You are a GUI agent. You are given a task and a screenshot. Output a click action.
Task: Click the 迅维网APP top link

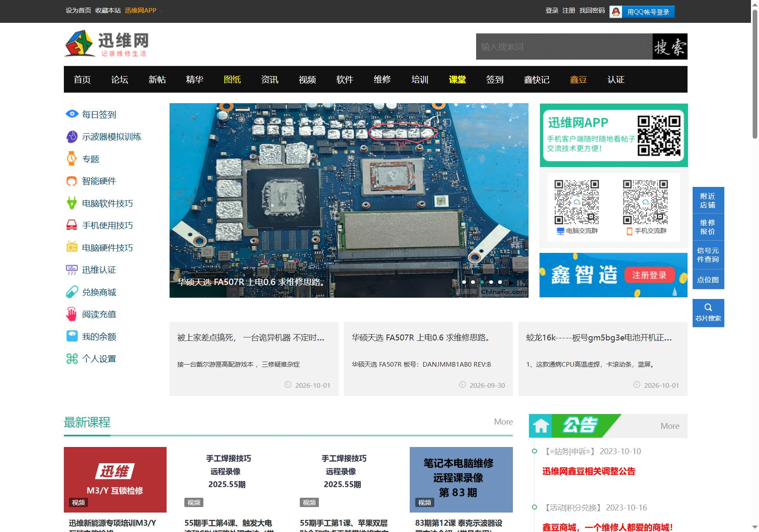tap(140, 11)
